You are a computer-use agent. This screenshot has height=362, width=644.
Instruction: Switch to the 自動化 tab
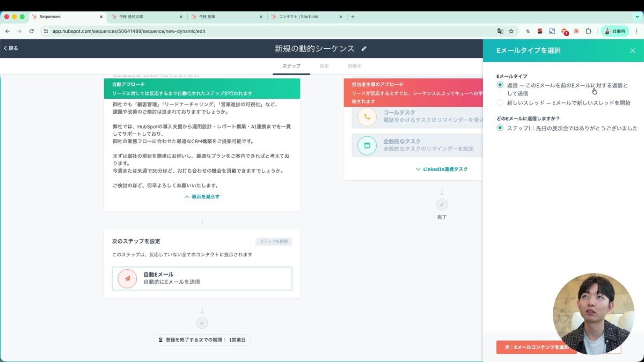pos(355,65)
